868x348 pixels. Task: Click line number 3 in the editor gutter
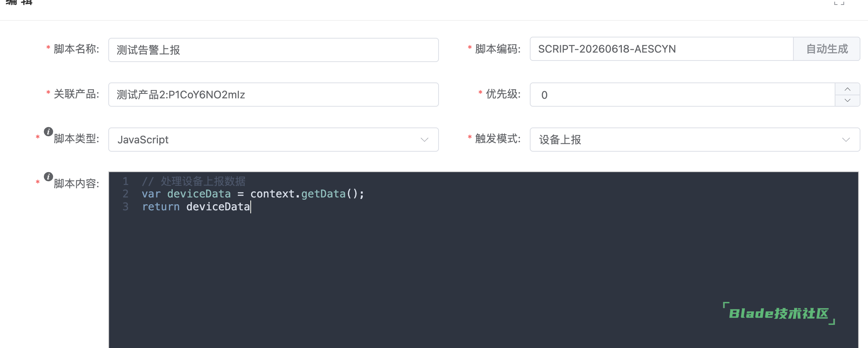125,207
